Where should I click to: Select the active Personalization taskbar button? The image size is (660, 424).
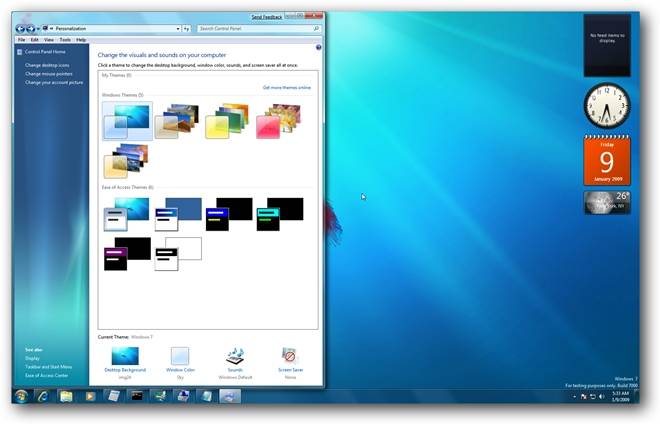pos(230,396)
